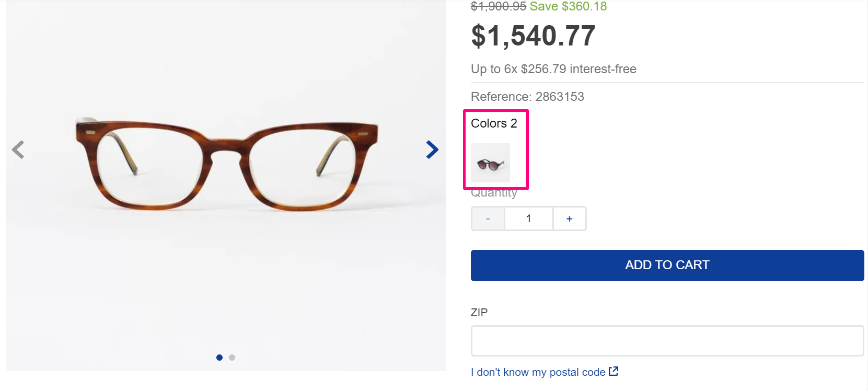This screenshot has width=868, height=391.
Task: Click the quantity number field
Action: point(529,218)
